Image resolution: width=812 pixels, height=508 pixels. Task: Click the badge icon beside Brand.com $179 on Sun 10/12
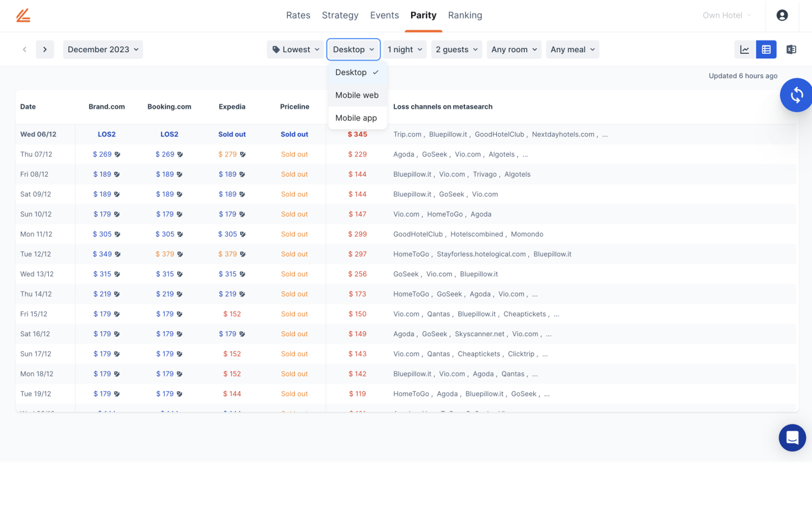tap(117, 214)
